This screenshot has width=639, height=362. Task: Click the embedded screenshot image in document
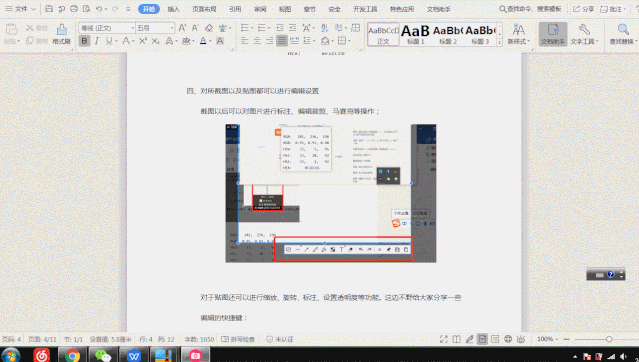[331, 193]
